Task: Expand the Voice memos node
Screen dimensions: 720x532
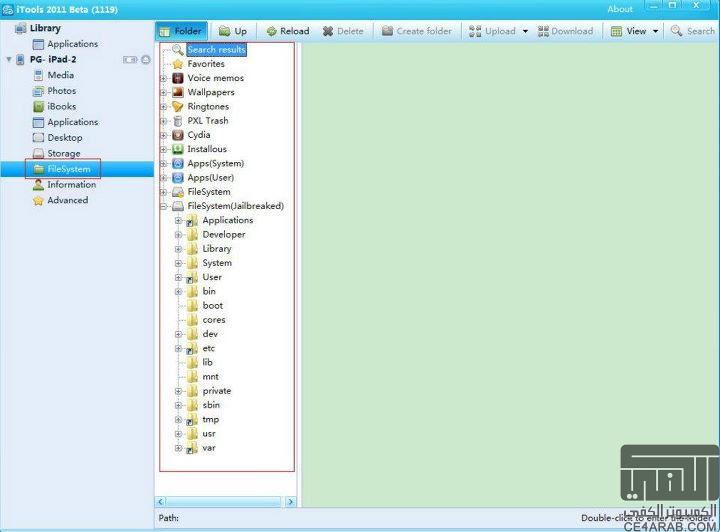Action: tap(163, 78)
